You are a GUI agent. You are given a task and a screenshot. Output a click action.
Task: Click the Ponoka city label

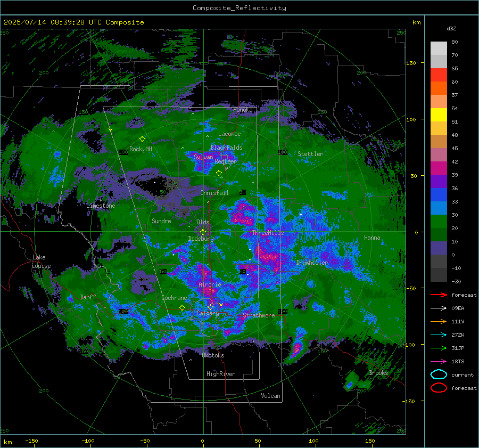click(243, 110)
